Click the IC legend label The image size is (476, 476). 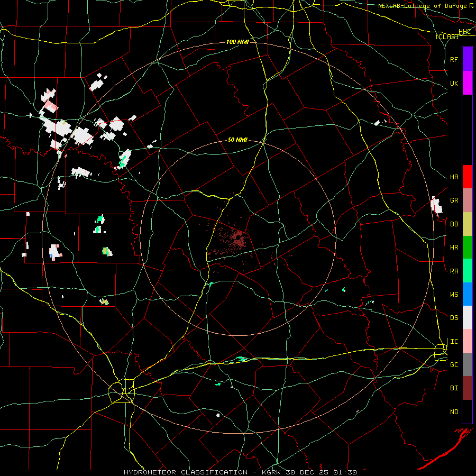pyautogui.click(x=454, y=342)
